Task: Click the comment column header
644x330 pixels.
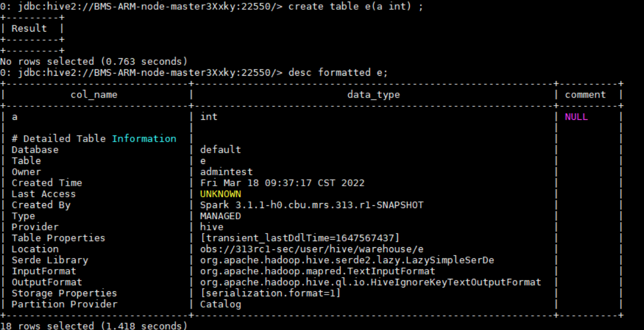Action: point(585,95)
